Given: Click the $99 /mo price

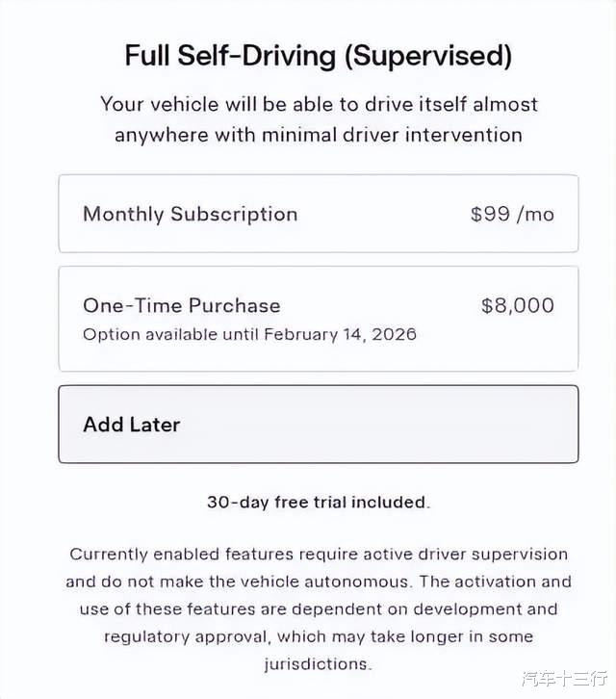Looking at the screenshot, I should 512,214.
